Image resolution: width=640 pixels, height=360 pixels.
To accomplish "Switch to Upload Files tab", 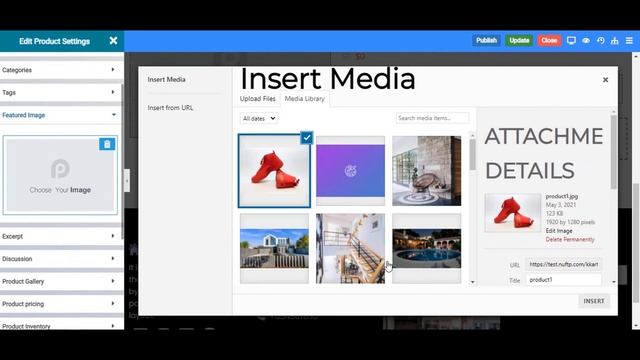I will pos(258,99).
